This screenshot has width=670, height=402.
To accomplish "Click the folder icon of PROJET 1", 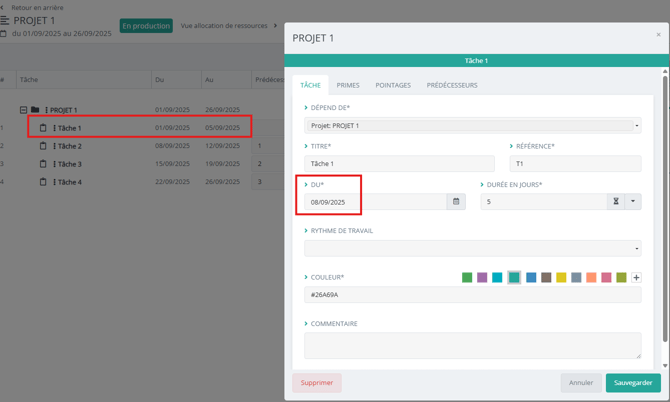I will pyautogui.click(x=35, y=110).
